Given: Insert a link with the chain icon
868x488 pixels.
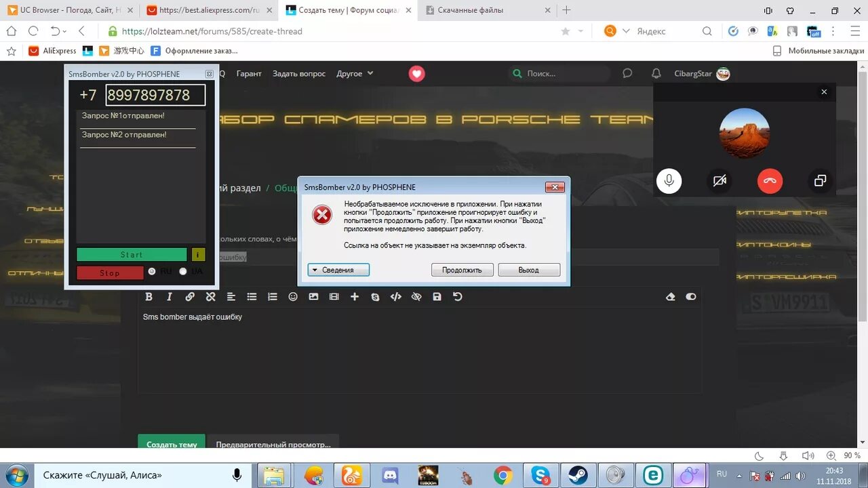Looking at the screenshot, I should pos(190,297).
